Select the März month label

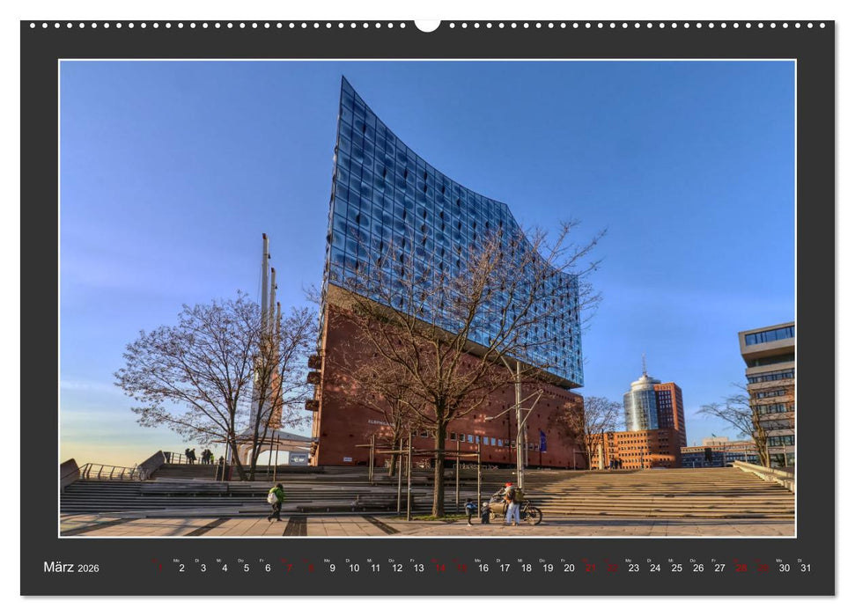coord(60,568)
